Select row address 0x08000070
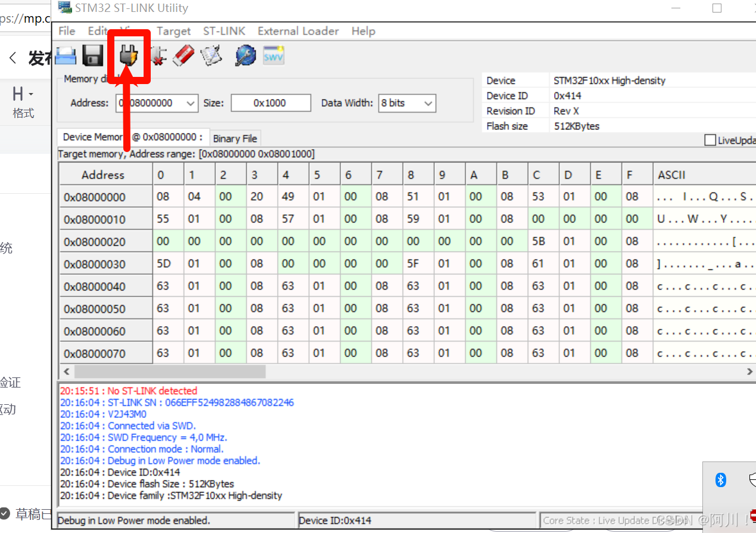This screenshot has height=533, width=756. tap(105, 354)
